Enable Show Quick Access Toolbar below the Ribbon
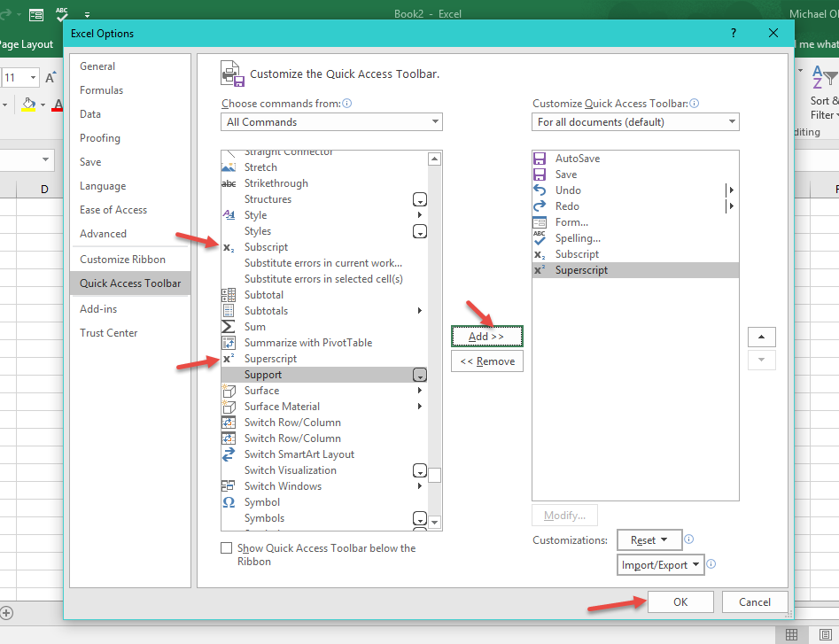The width and height of the screenshot is (839, 644). pos(227,547)
